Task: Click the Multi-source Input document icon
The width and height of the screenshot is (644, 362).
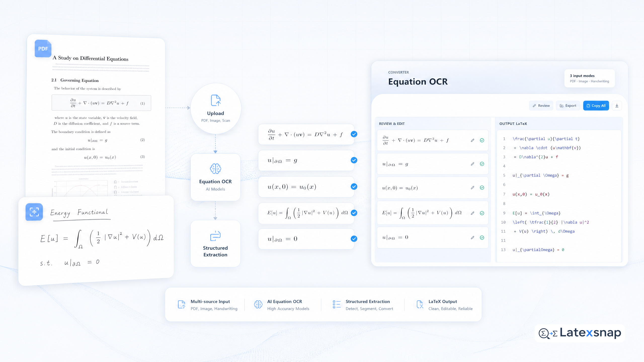Action: (x=182, y=304)
